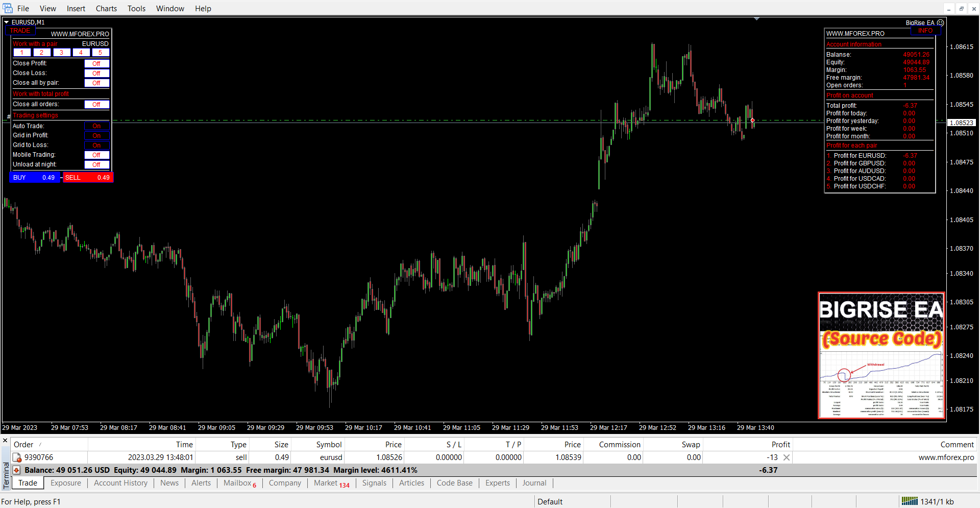Expand the EURUSD,M1 chart dropdown arrow
This screenshot has width=980, height=508.
coord(7,22)
